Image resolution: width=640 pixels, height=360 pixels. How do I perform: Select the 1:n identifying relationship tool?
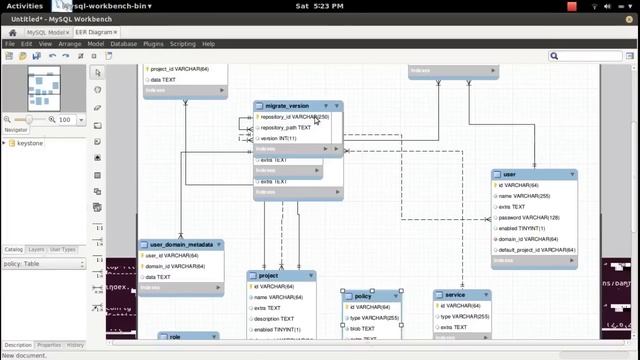click(98, 274)
